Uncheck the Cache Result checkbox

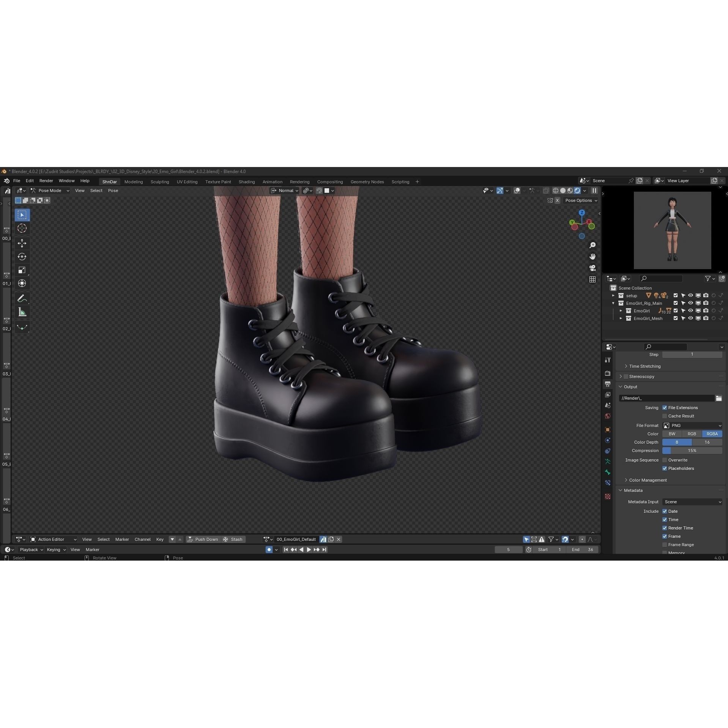click(665, 416)
